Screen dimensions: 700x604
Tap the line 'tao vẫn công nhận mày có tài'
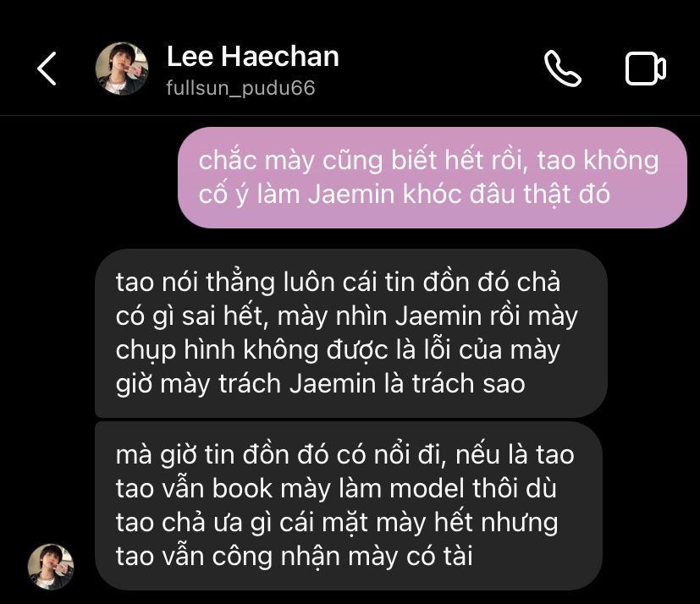295,557
